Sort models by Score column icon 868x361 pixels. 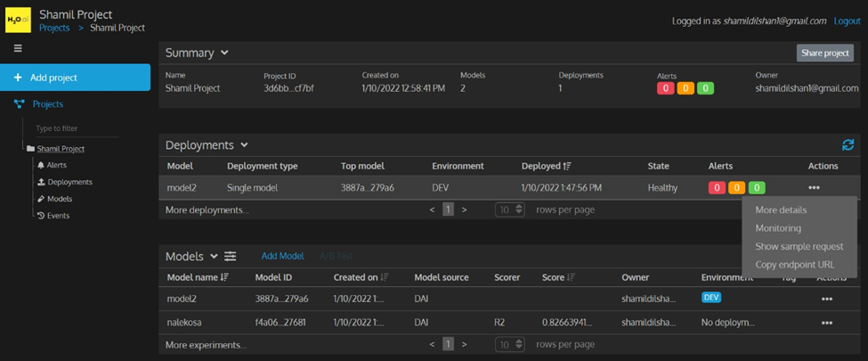(570, 277)
